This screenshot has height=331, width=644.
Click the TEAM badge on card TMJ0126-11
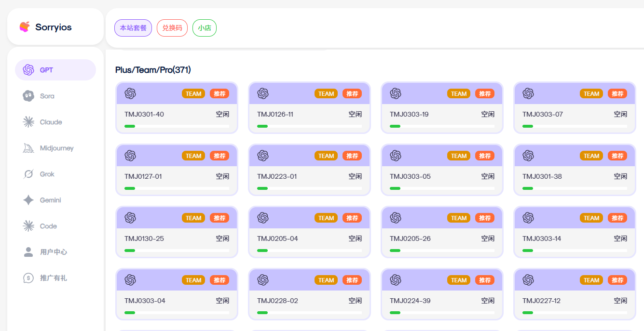[326, 93]
